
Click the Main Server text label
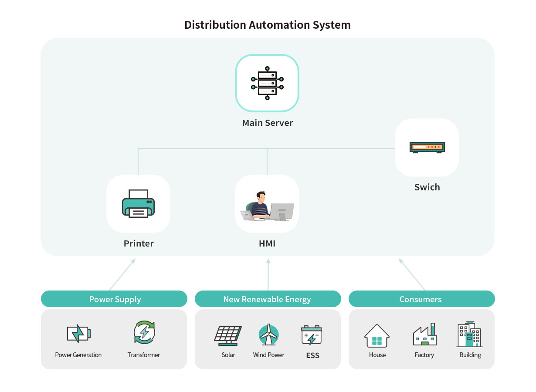[267, 123]
